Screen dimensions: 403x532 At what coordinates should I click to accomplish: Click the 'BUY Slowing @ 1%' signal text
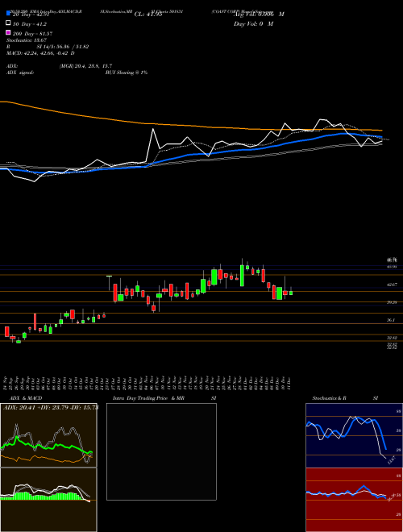tap(127, 73)
